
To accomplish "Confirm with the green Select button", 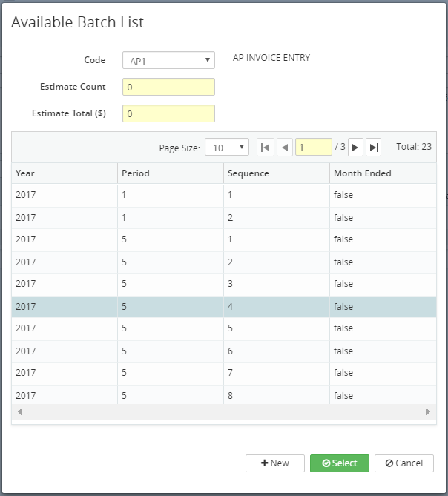I will [339, 463].
